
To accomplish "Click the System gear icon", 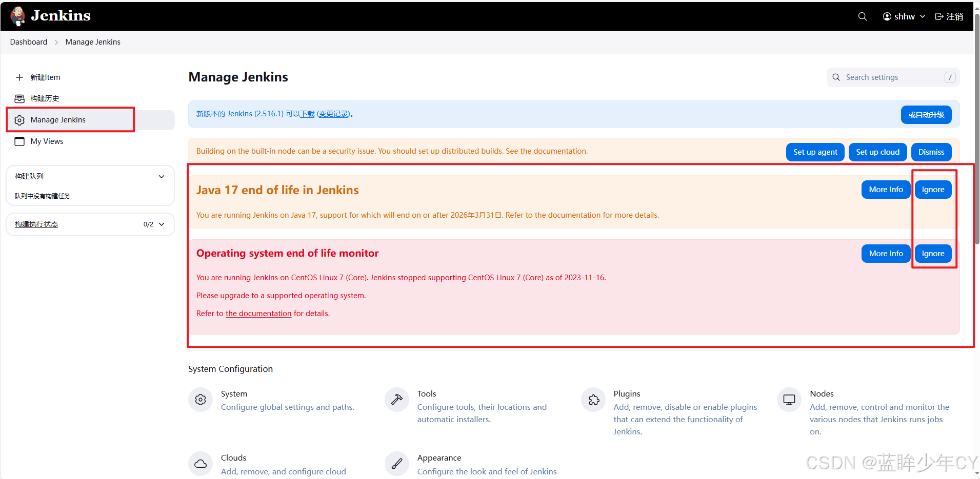I will (201, 400).
